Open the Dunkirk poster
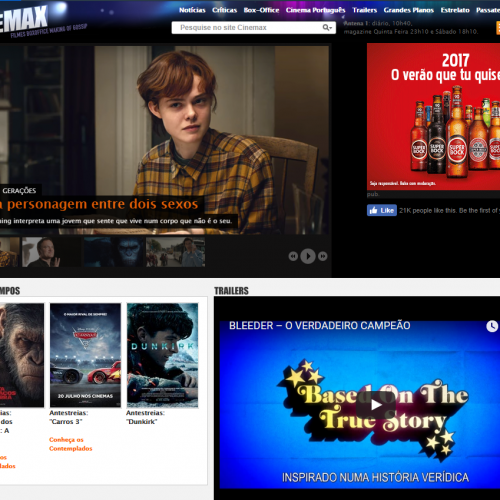The width and height of the screenshot is (500, 500). point(162,355)
